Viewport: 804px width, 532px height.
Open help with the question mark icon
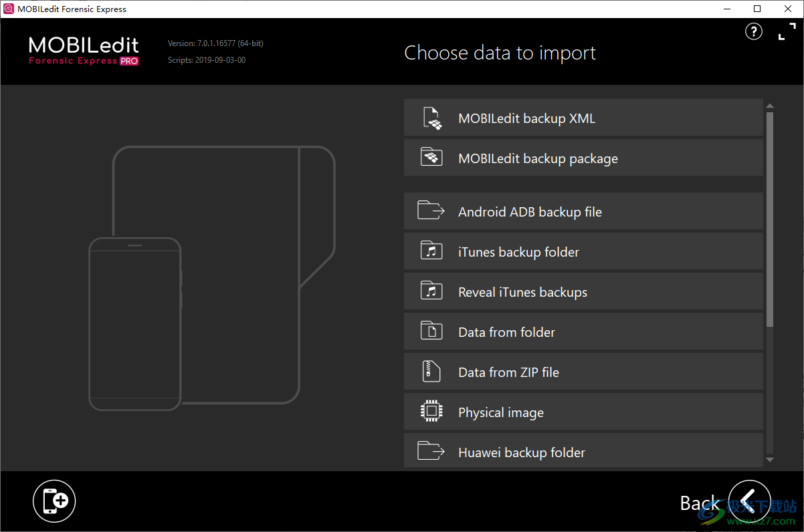[x=754, y=31]
